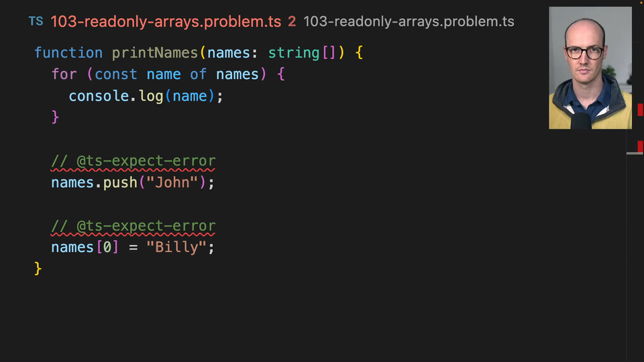644x362 pixels.
Task: Click the gray 103-readonly-arrays.problem.ts breadcrumb
Action: point(409,21)
